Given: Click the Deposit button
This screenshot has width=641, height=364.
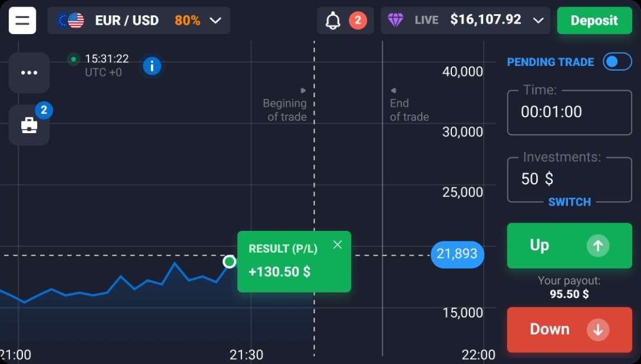Looking at the screenshot, I should pos(594,21).
